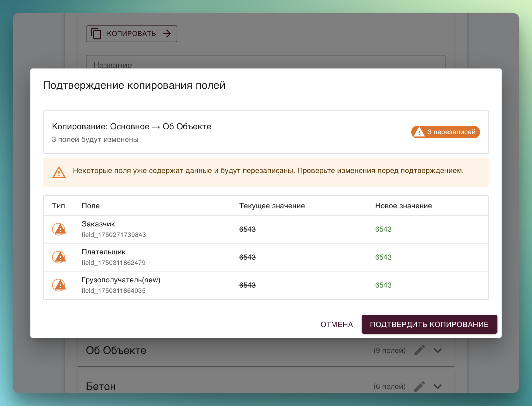This screenshot has height=406, width=532.
Task: Focus the Название input field
Action: (266, 62)
